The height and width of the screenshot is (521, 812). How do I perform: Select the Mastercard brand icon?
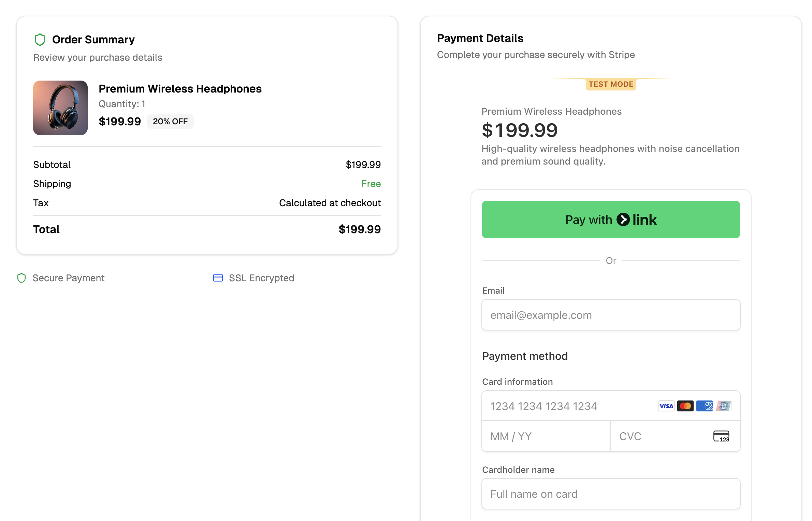coord(685,406)
